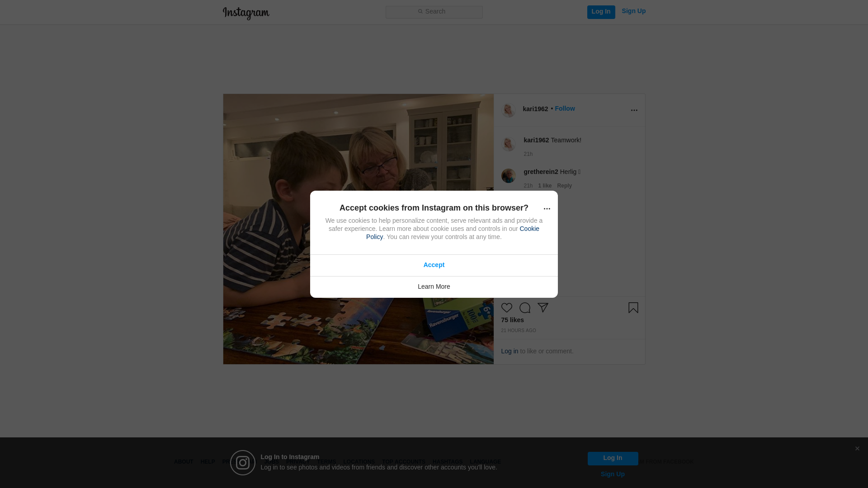This screenshot has width=868, height=488.
Task: Open cookie dialog three-dot menu
Action: click(x=547, y=209)
